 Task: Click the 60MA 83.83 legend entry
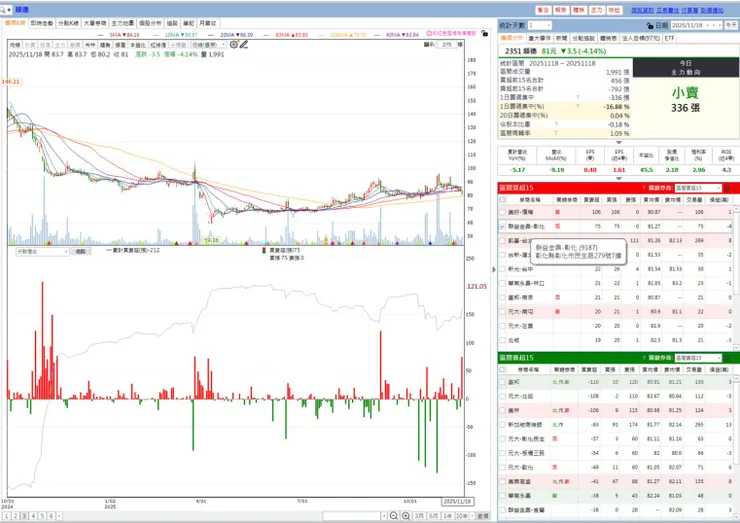[286, 35]
